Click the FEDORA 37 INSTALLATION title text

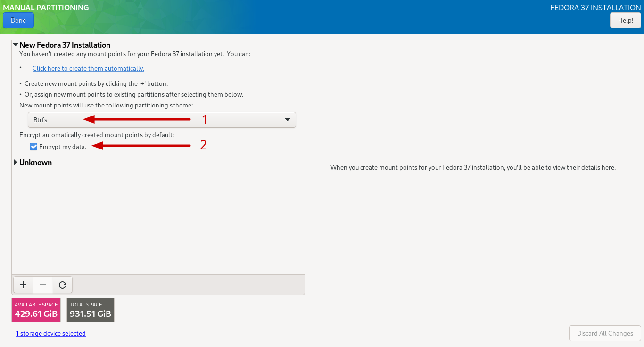pyautogui.click(x=595, y=8)
